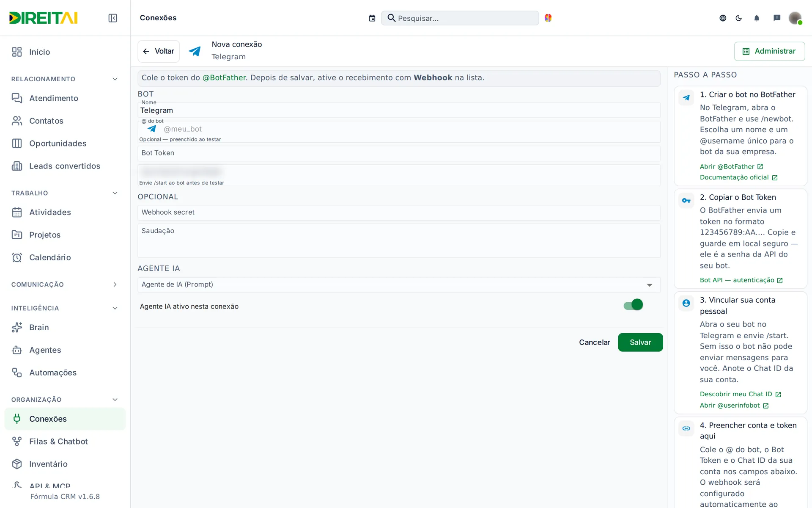The width and height of the screenshot is (812, 508).
Task: Open Leads convertidos page
Action: 65,166
